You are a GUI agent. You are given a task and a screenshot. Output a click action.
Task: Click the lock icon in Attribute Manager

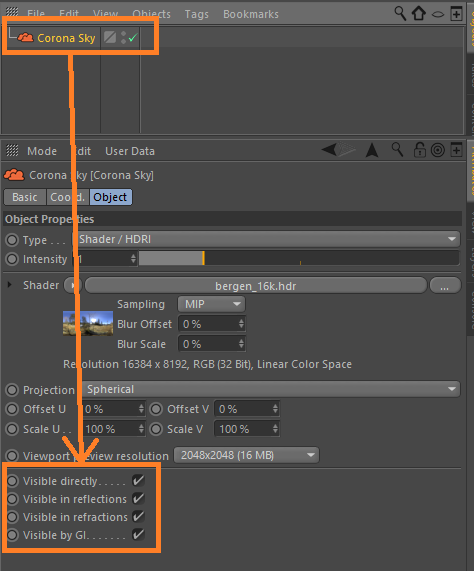(419, 150)
